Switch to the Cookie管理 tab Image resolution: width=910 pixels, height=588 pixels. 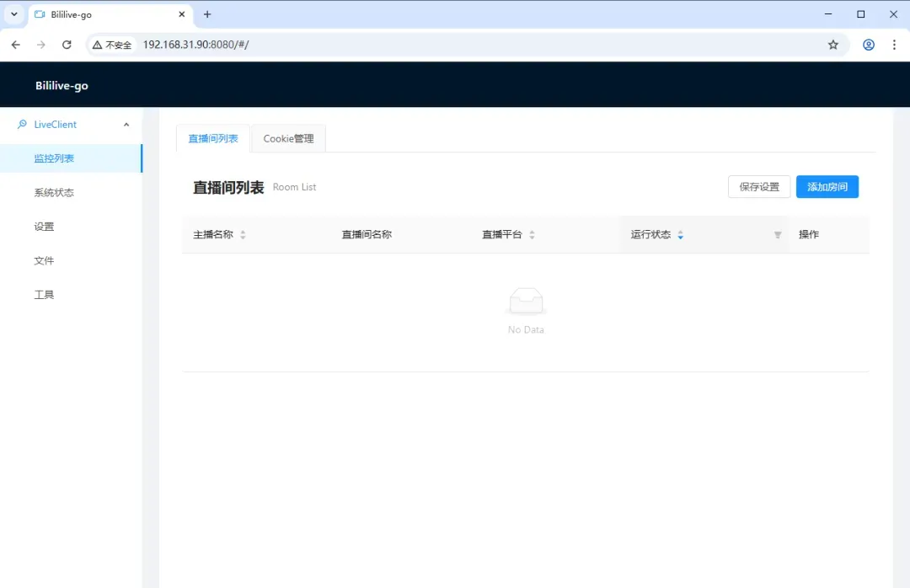(288, 138)
